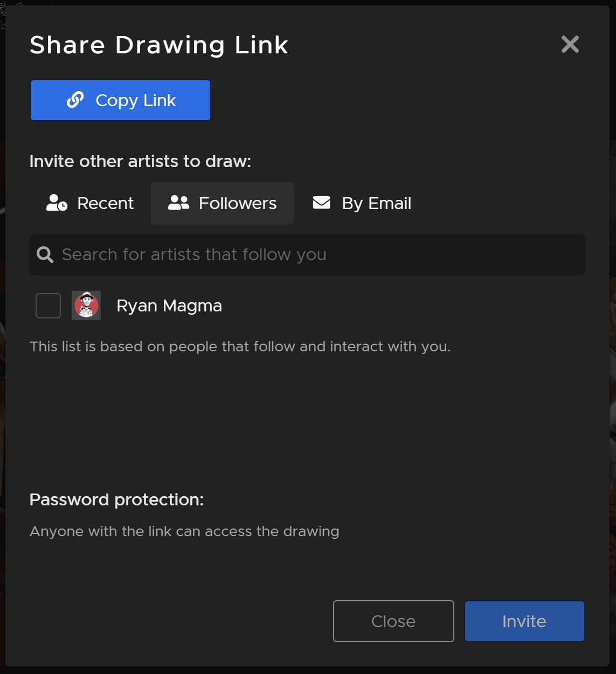Select the Ryan Magma name in the list
The width and height of the screenshot is (616, 674).
169,306
